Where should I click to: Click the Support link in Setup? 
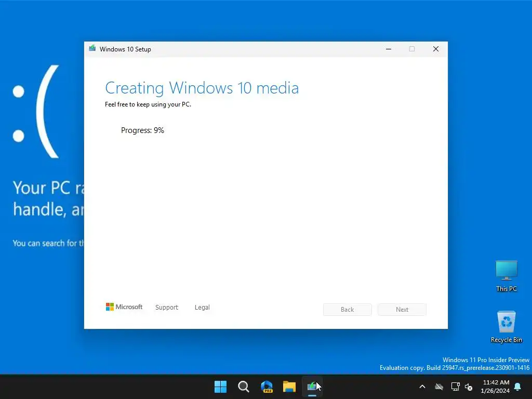click(167, 308)
